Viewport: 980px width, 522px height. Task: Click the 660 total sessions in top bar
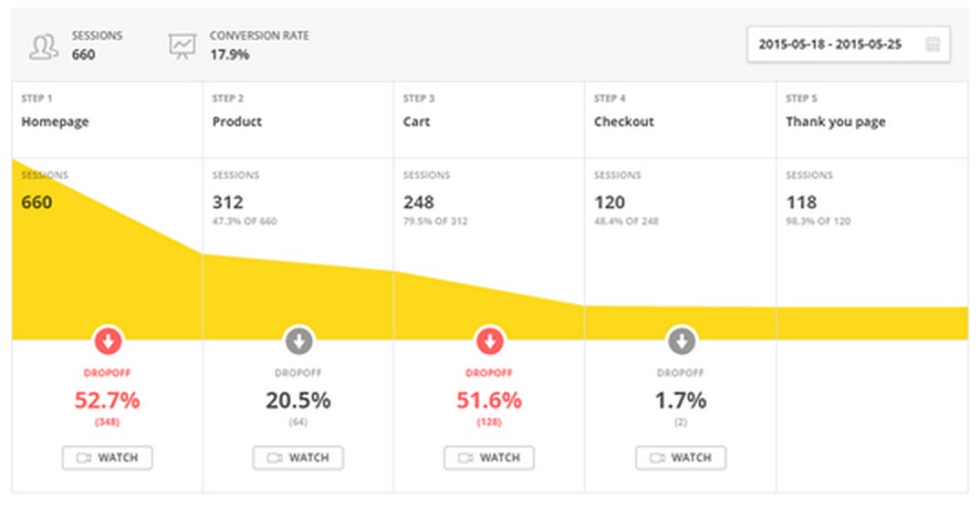(83, 55)
